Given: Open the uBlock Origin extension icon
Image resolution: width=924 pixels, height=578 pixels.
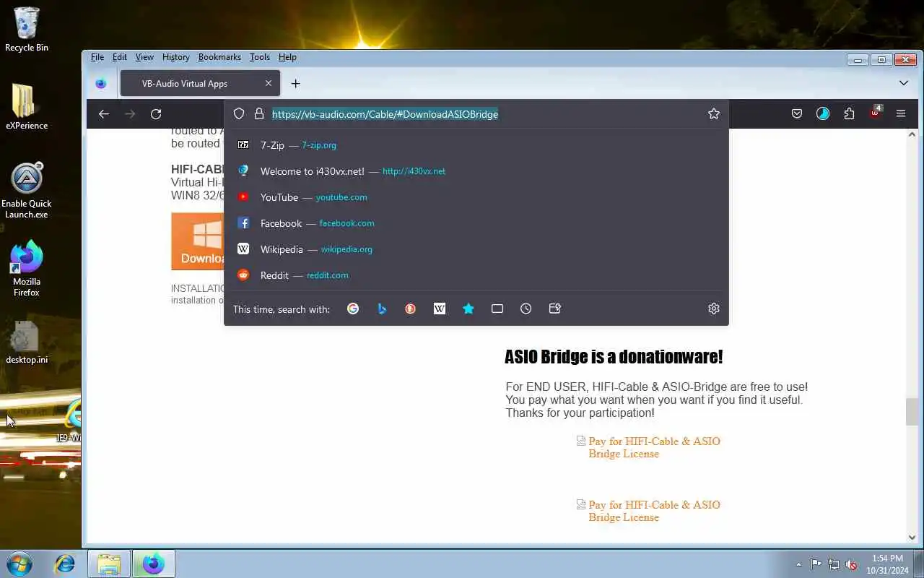Looking at the screenshot, I should [x=876, y=113].
